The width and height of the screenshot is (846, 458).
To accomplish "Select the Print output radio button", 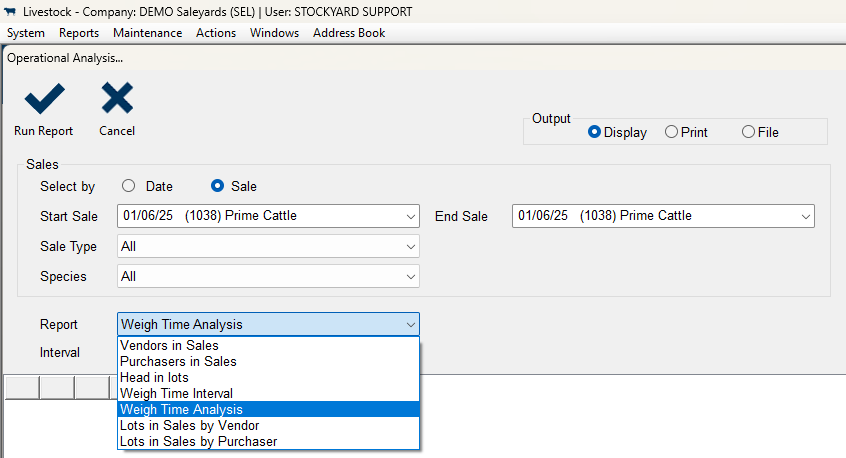I will click(671, 132).
